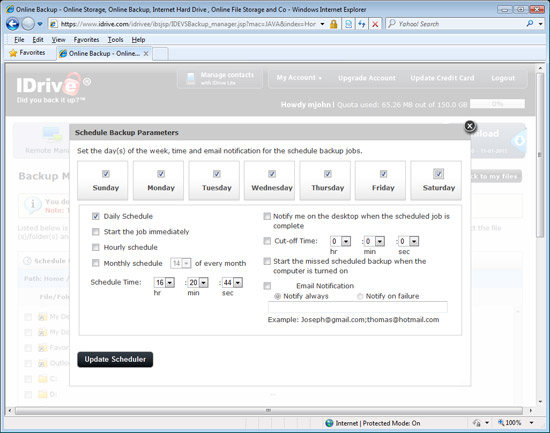Uncheck the Daily Schedule checkbox

[x=95, y=216]
